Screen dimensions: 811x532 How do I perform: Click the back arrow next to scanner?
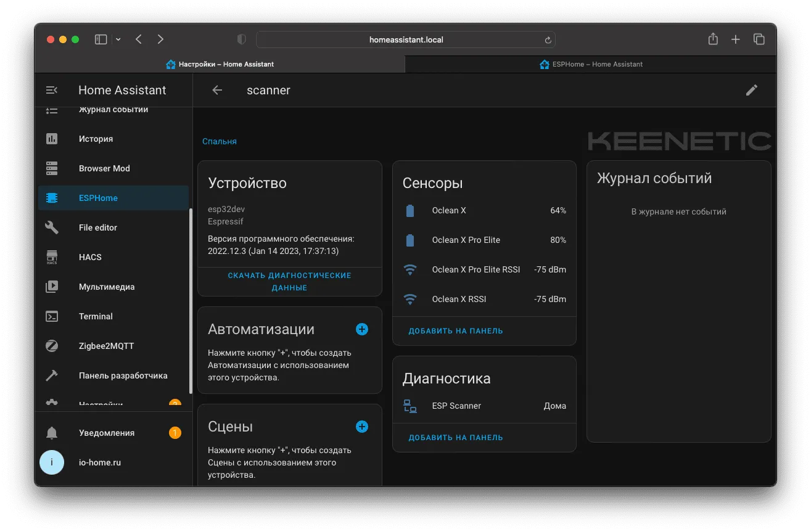coord(217,90)
